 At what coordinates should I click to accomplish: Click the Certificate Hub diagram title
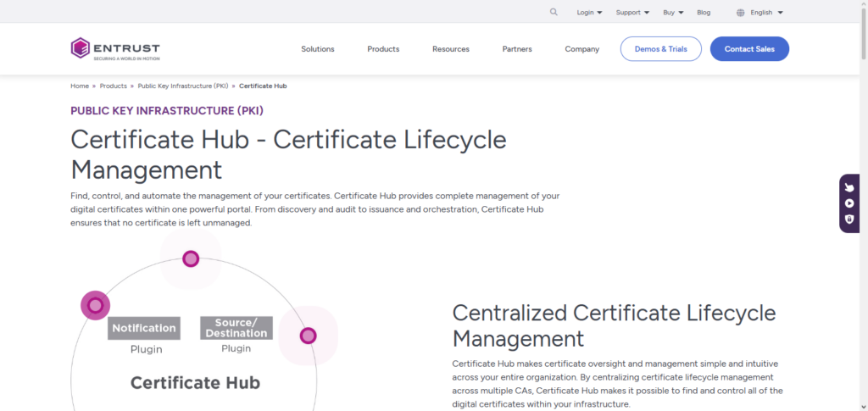pyautogui.click(x=195, y=383)
